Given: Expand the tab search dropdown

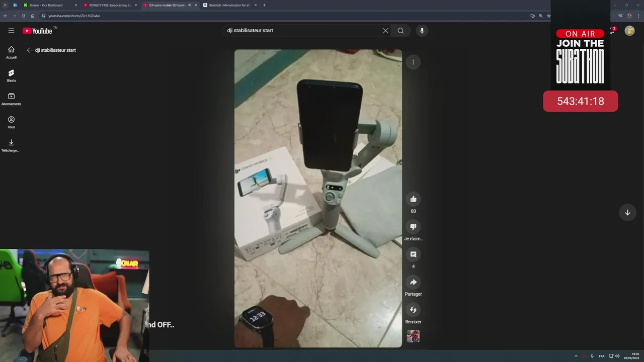Looking at the screenshot, I should 5,5.
